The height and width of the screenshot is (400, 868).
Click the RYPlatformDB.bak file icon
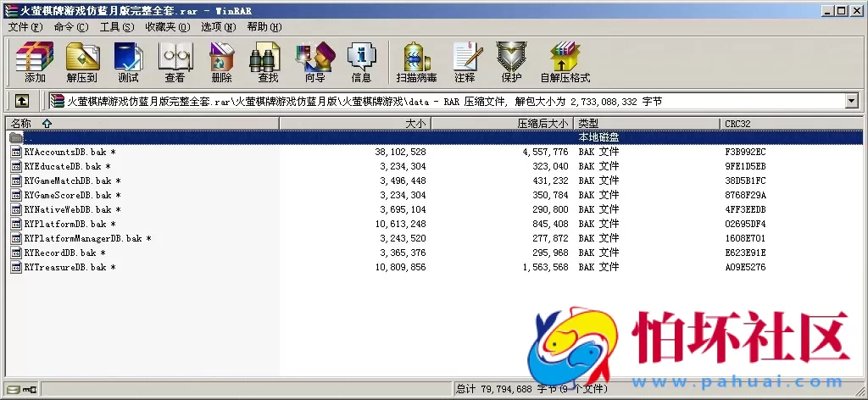[x=17, y=224]
